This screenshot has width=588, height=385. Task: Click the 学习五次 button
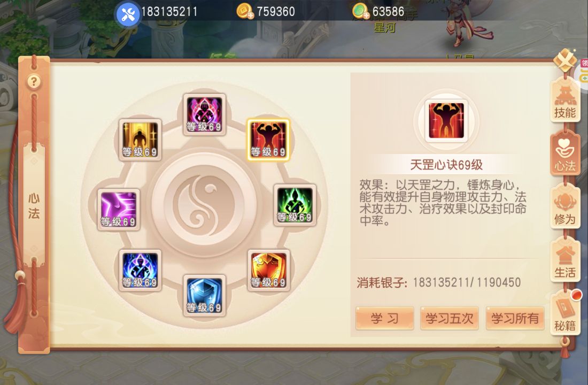450,318
